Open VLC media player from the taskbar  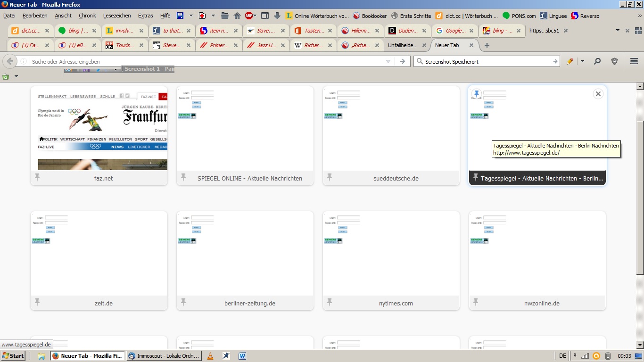[x=210, y=356]
